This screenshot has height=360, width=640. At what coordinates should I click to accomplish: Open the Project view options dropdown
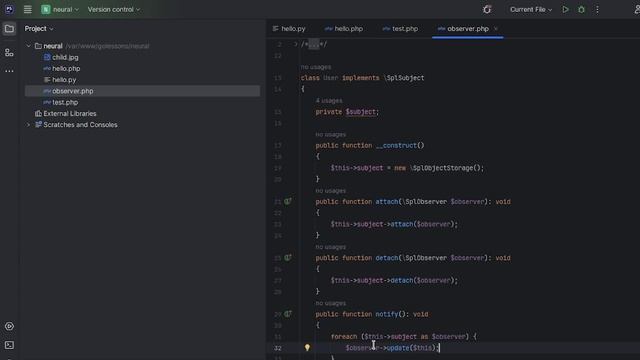coord(39,29)
